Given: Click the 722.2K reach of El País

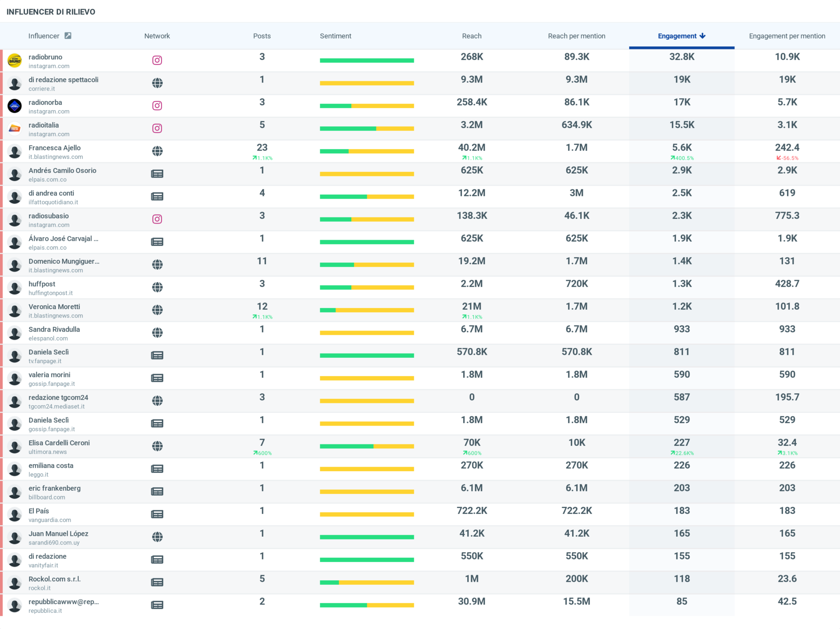Looking at the screenshot, I should 472,511.
